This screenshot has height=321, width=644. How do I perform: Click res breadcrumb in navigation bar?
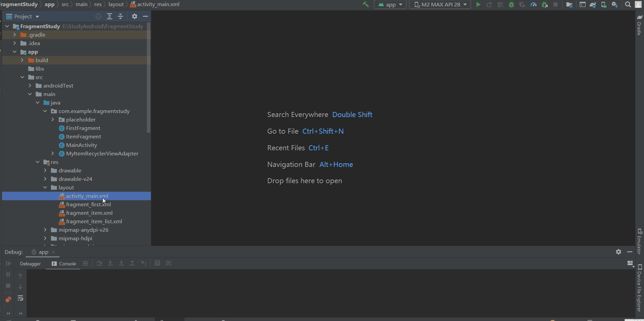click(98, 4)
